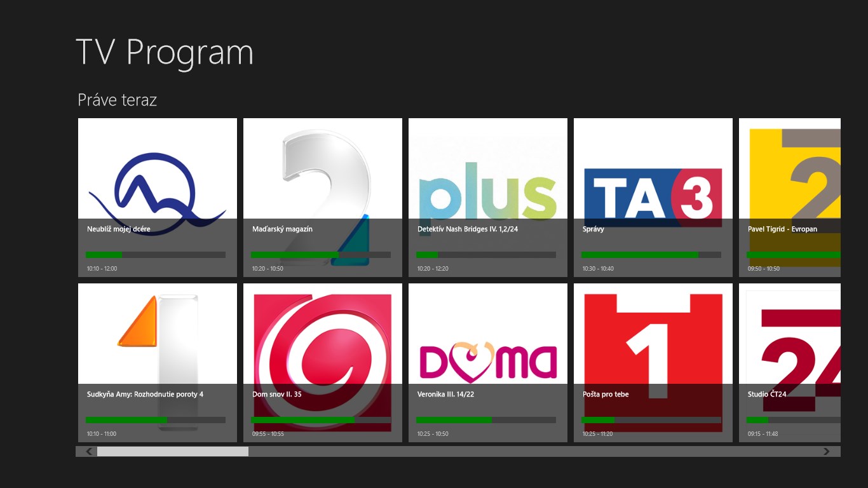
Task: Open Detektív Nash Bridges IV. program title
Action: tap(467, 229)
